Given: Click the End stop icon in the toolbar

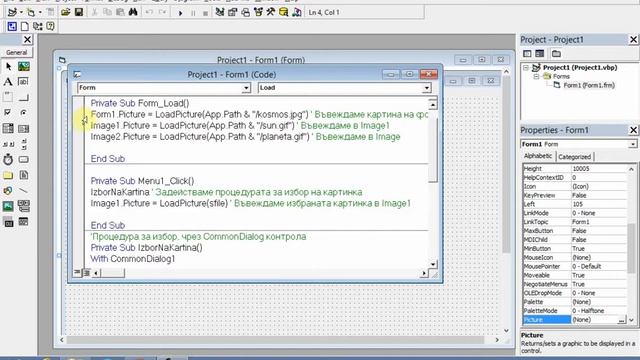Looking at the screenshot, I should coord(205,13).
